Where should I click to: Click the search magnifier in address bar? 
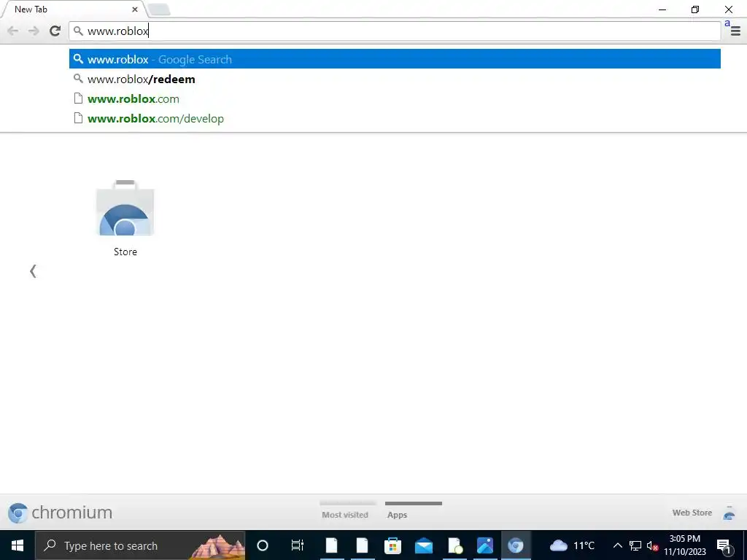point(78,31)
